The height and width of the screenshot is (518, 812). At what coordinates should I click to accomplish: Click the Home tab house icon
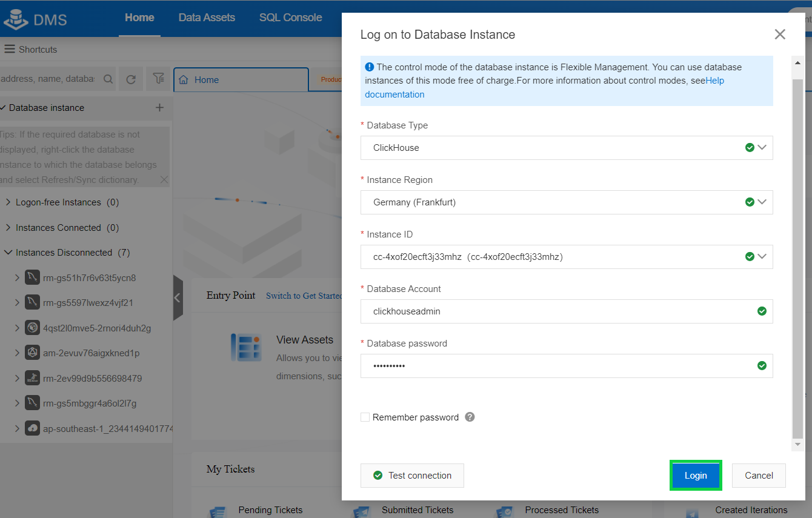click(184, 80)
